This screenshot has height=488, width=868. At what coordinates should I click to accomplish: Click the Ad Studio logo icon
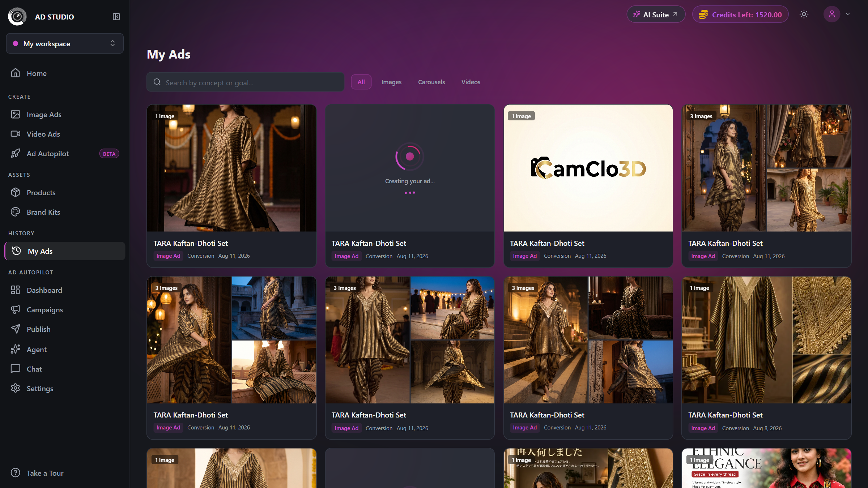[x=17, y=17]
